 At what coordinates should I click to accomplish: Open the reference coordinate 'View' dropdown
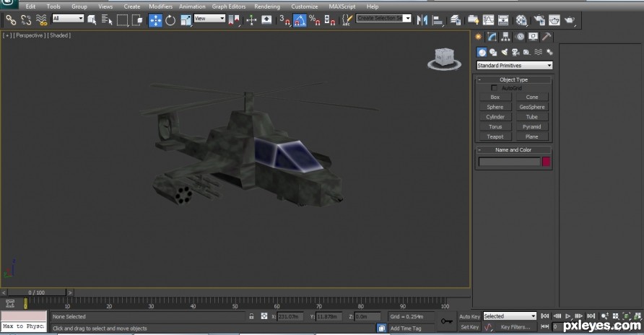tap(209, 19)
